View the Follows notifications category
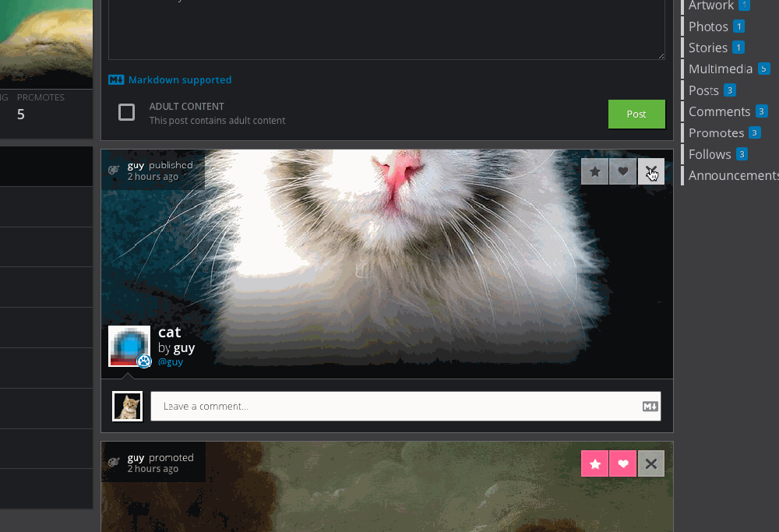779x532 pixels. [710, 154]
